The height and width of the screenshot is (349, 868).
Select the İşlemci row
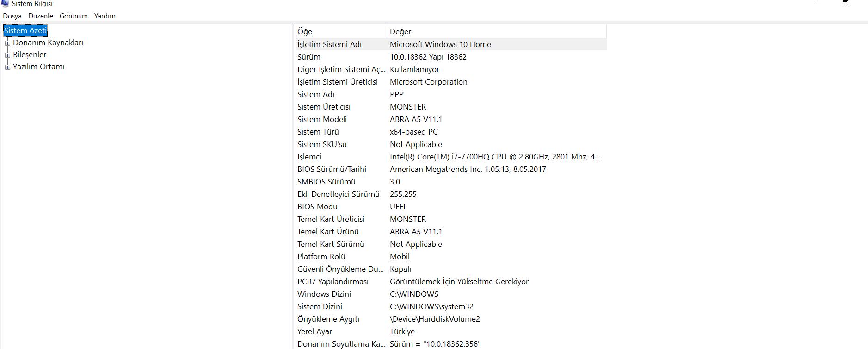(450, 157)
